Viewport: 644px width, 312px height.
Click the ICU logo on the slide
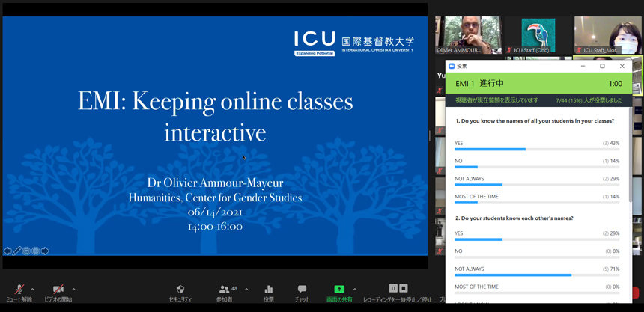coord(315,43)
